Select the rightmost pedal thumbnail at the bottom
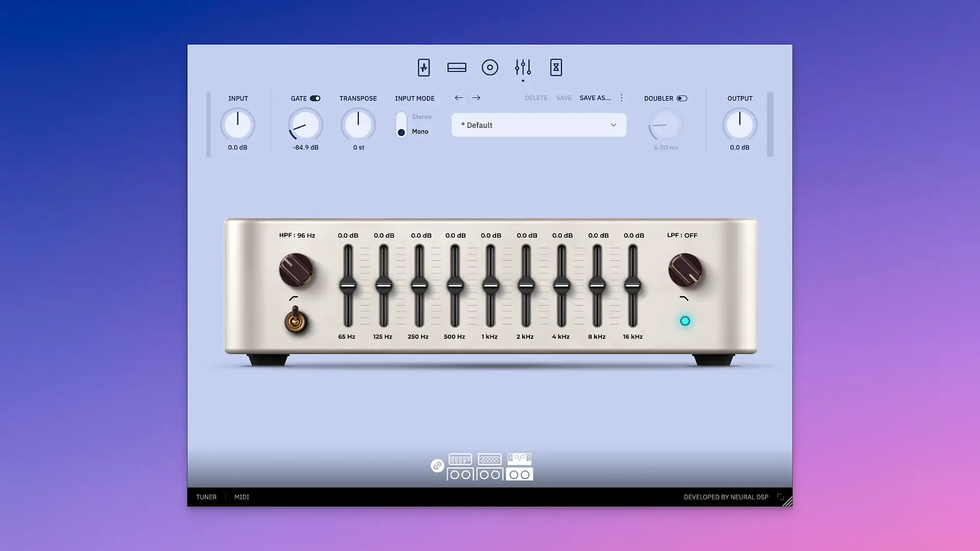 point(519,466)
